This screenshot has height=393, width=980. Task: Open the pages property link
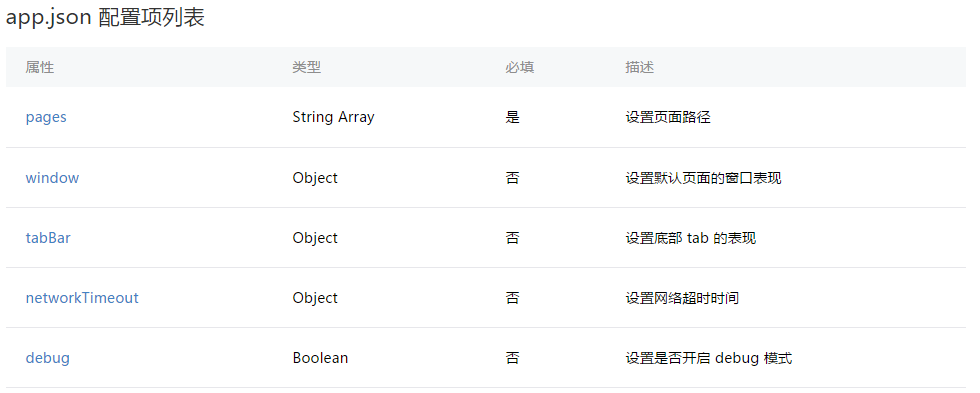[x=46, y=117]
